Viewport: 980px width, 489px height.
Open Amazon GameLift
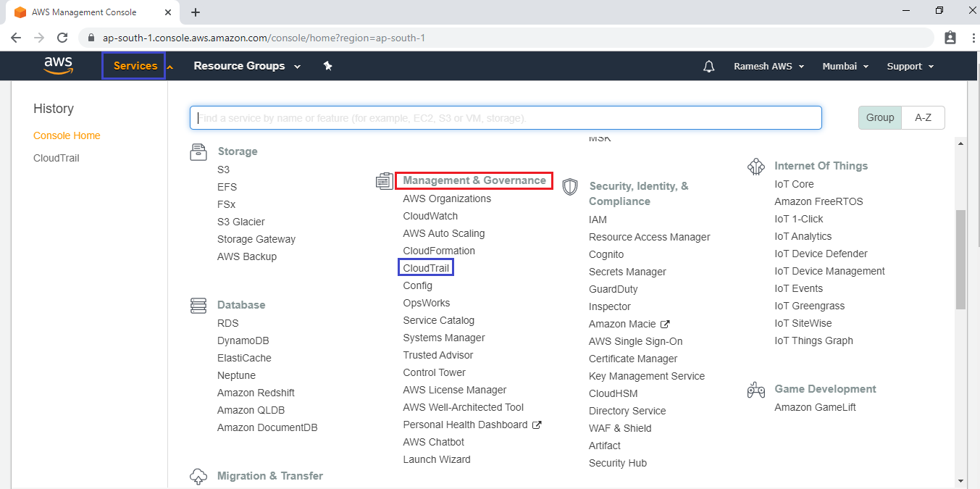tap(815, 407)
